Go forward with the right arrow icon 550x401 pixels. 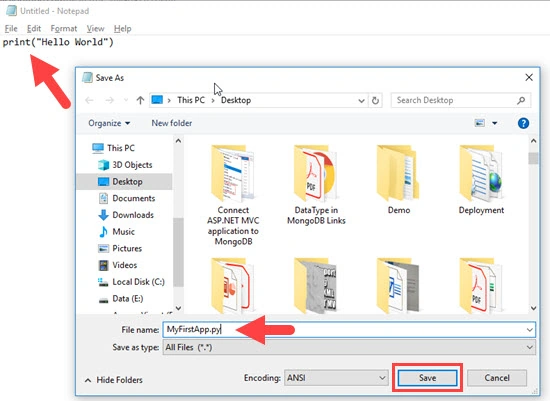pyautogui.click(x=109, y=100)
